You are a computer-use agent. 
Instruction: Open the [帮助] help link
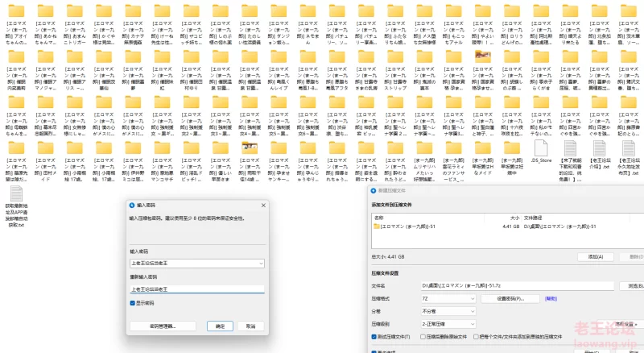[x=551, y=298]
